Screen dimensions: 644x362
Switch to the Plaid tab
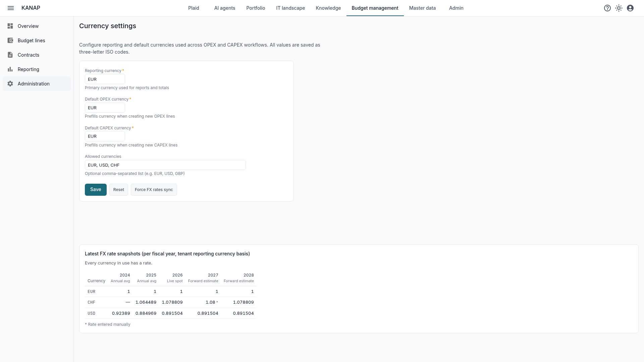click(194, 8)
